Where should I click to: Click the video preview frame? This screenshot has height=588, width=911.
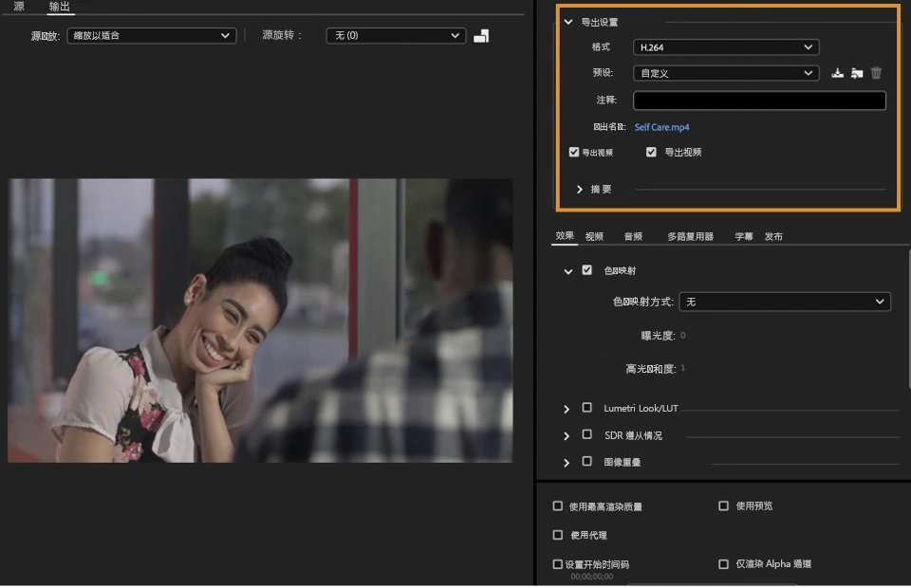point(260,321)
